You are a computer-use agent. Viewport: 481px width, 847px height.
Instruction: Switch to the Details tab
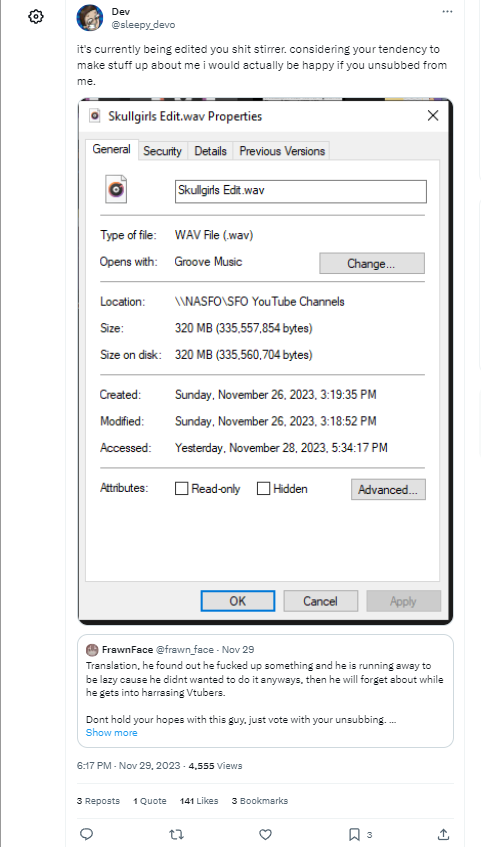pos(210,151)
